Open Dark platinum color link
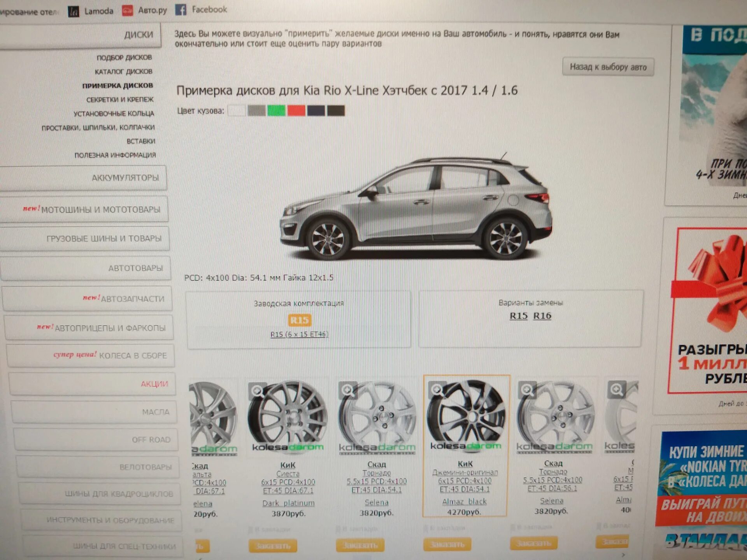747x560 pixels. 288,503
